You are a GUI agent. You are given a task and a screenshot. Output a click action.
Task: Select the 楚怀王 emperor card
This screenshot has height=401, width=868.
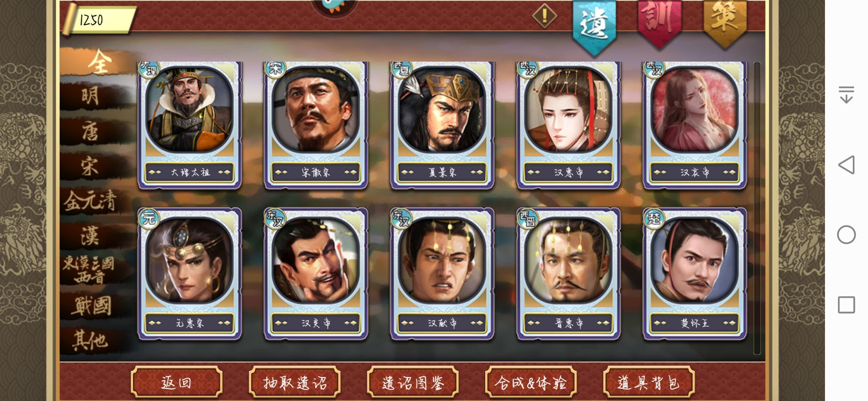point(694,274)
